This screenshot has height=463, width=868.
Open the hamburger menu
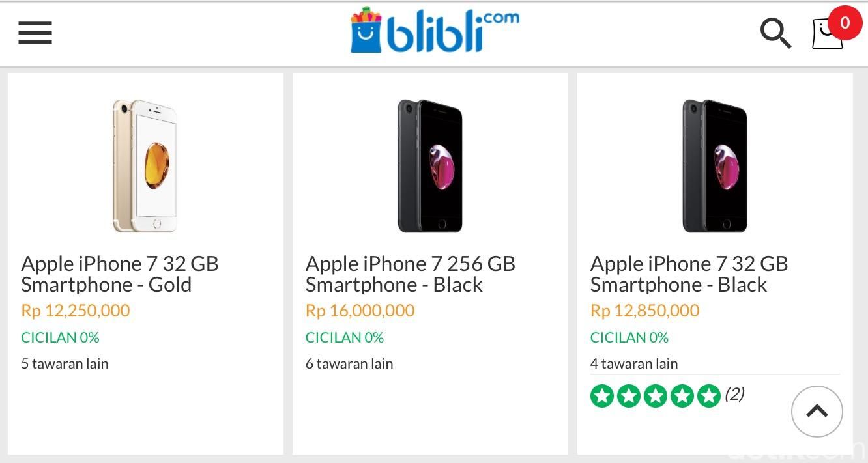[35, 33]
